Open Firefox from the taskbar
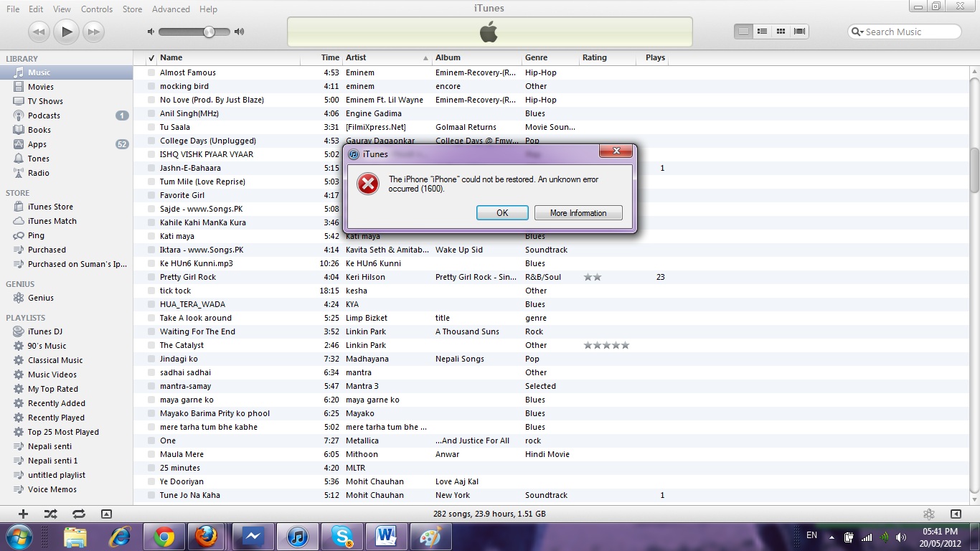This screenshot has height=551, width=980. 206,537
